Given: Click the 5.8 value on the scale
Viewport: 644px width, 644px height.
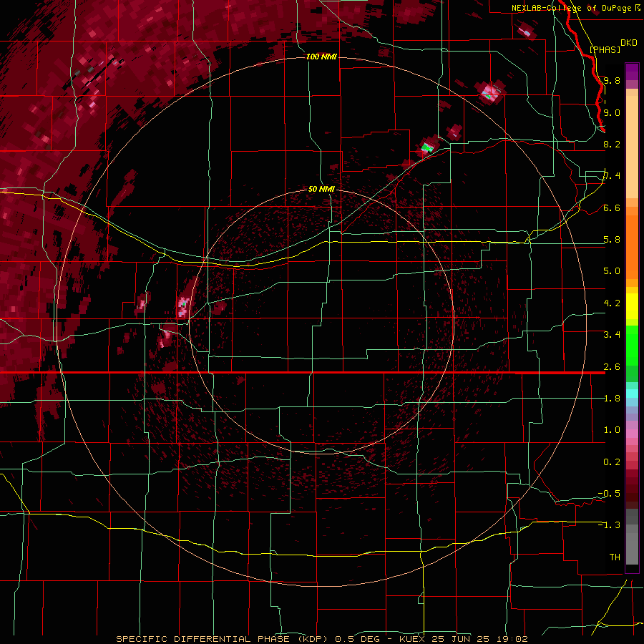Looking at the screenshot, I should [612, 240].
